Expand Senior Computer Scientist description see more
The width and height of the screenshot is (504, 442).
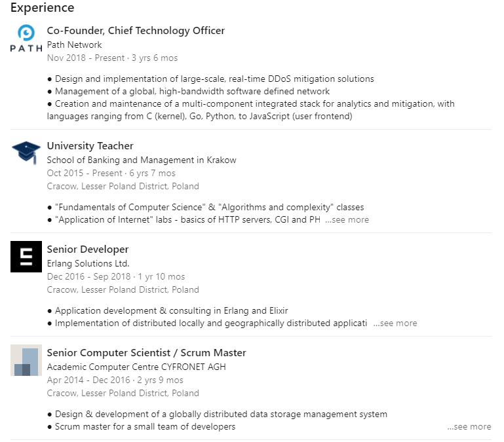click(469, 427)
